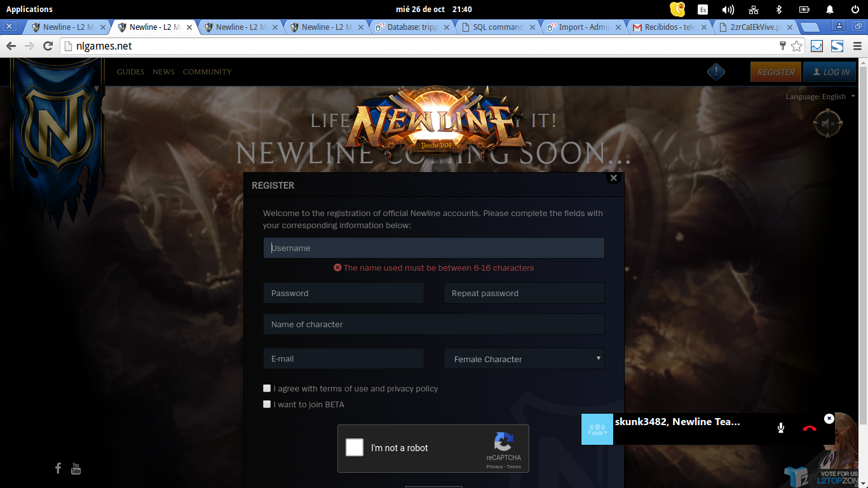Close the Register dialog with its X
The width and height of the screenshot is (868, 488).
[x=613, y=178]
